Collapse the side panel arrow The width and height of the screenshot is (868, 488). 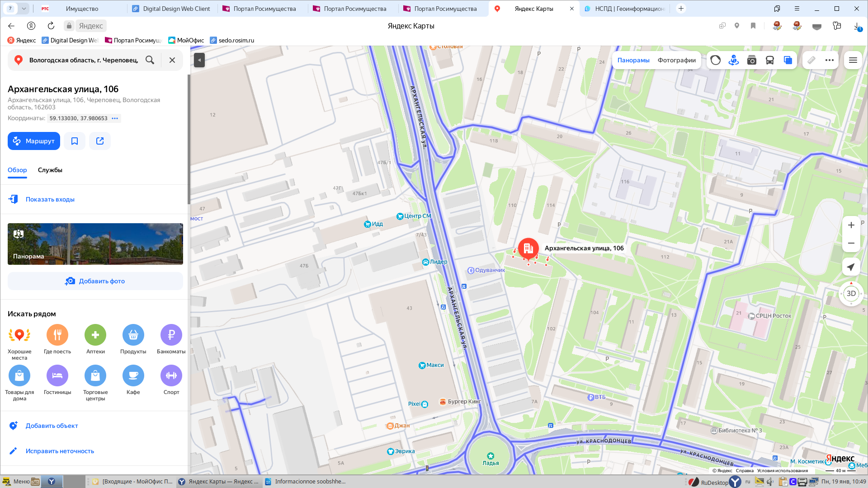pos(199,60)
